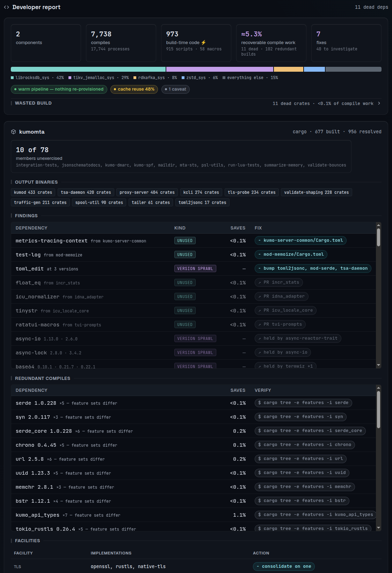Click the kumo_api_types ×7 redundant row

pyautogui.click(x=193, y=515)
